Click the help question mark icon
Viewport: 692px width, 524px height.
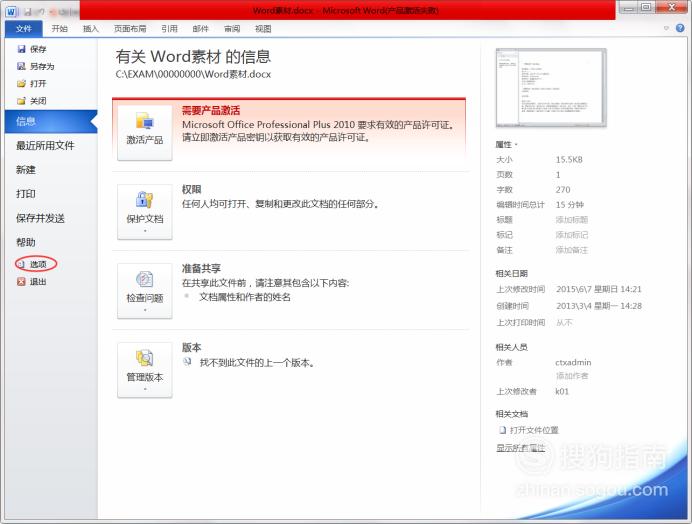pos(680,28)
